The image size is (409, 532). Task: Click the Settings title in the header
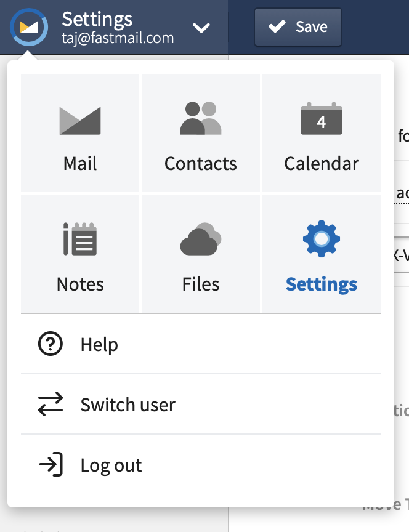click(97, 19)
